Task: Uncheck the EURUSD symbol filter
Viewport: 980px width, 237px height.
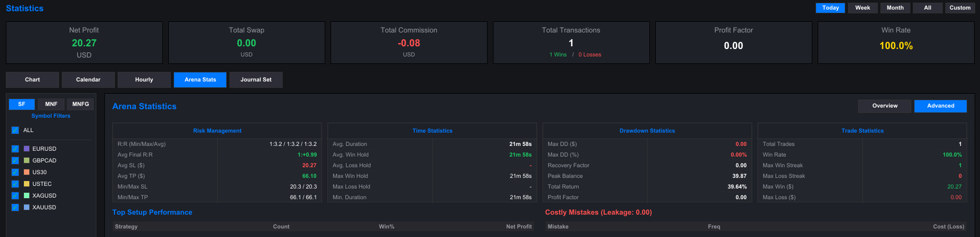Action: pos(15,149)
